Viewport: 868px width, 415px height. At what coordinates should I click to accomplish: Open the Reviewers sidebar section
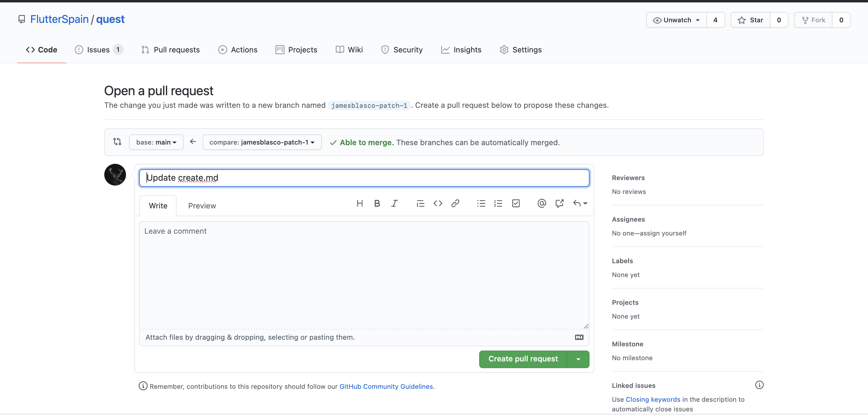point(628,178)
